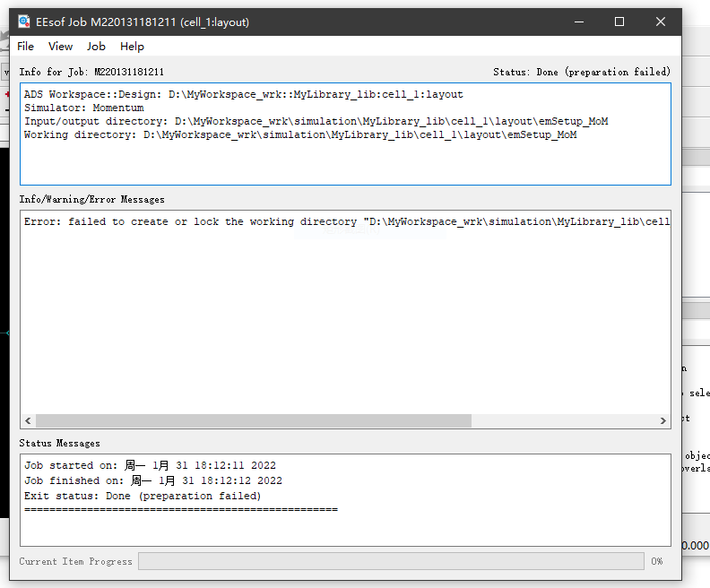Click right arrow of error messages scrollbar
This screenshot has width=710, height=588.
(x=662, y=420)
